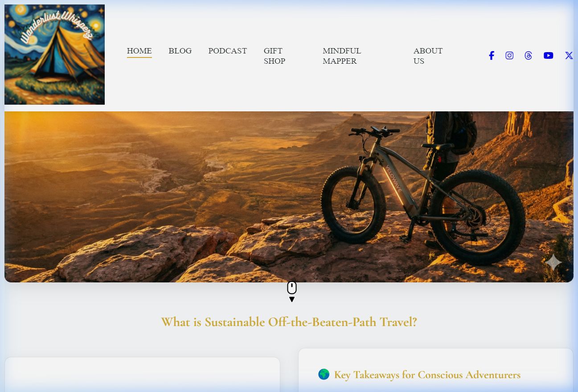Open the X (Twitter) icon

coord(569,56)
